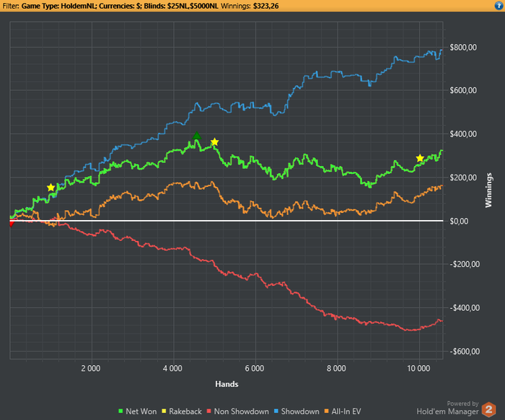This screenshot has width=505, height=420.
Task: Click the 2 000 x-axis label
Action: tap(90, 368)
